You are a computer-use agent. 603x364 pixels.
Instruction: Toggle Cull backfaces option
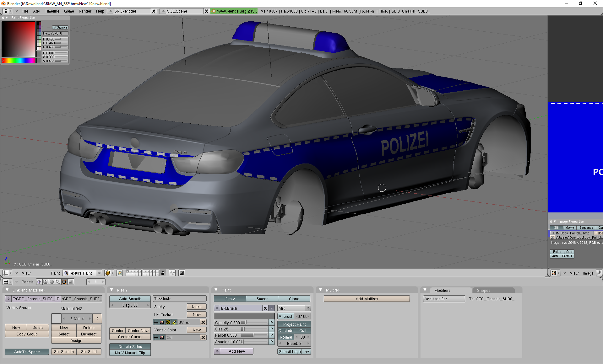pyautogui.click(x=302, y=330)
